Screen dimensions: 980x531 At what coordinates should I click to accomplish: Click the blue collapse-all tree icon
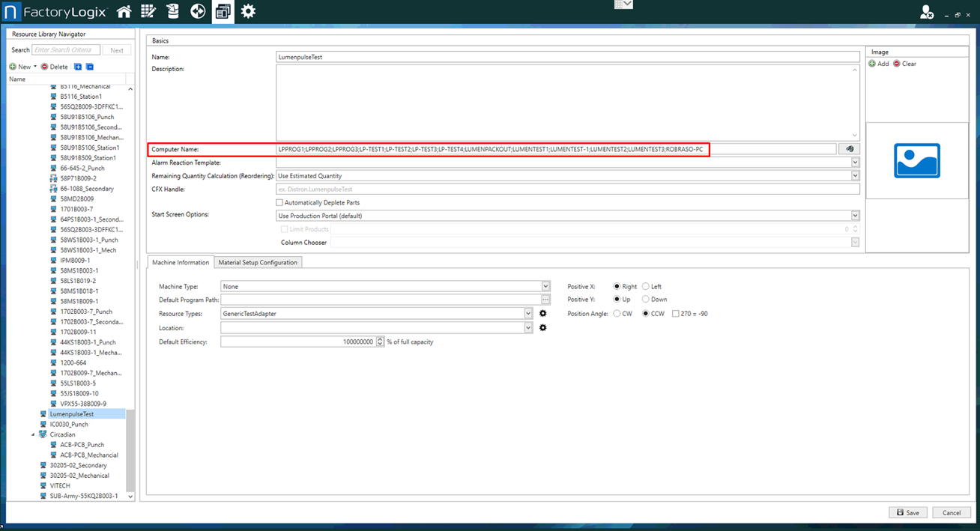pyautogui.click(x=90, y=67)
